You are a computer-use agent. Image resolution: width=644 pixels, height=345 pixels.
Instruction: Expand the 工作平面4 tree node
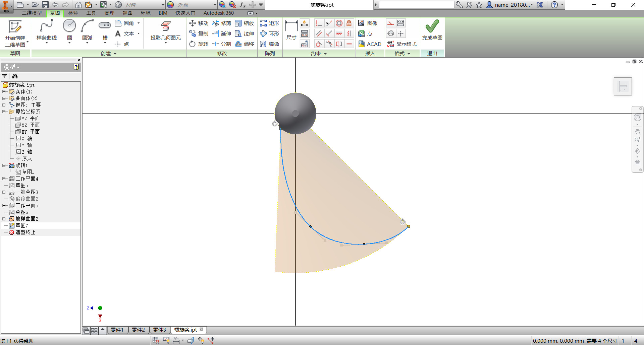[x=4, y=179]
